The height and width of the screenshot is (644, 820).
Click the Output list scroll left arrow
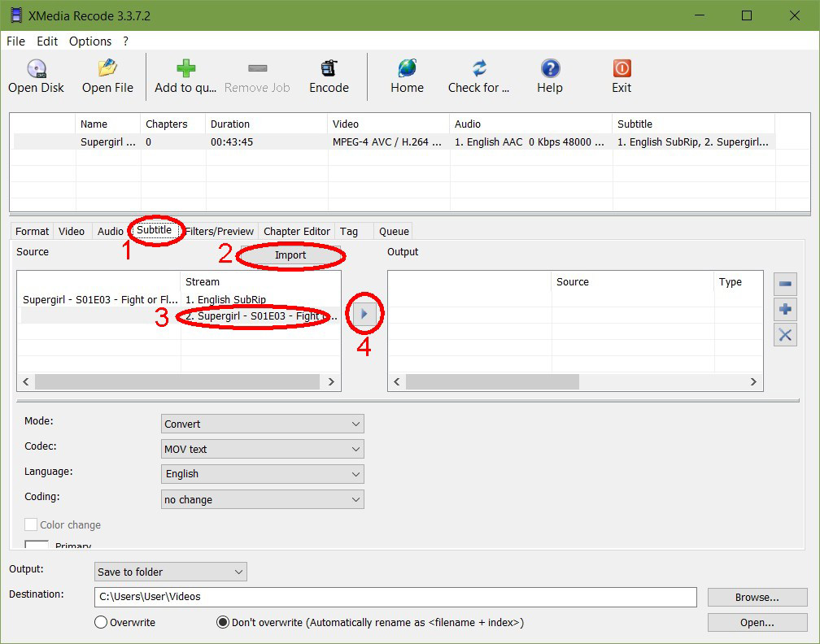coord(397,381)
